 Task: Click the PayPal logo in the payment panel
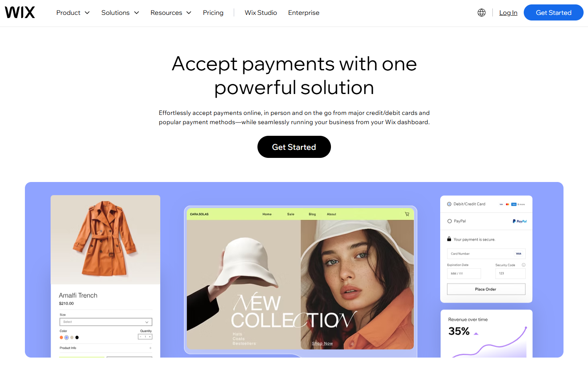point(520,221)
